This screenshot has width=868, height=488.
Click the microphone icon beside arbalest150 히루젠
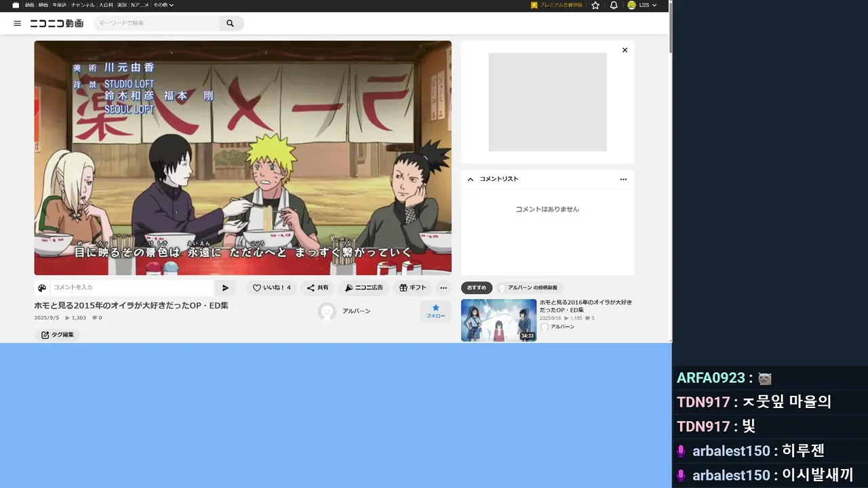[x=682, y=451]
